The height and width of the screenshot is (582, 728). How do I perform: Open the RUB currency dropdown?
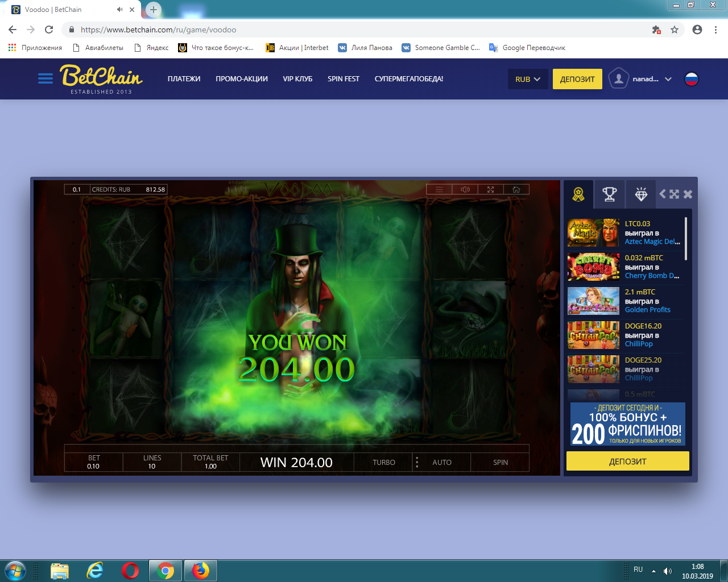(528, 79)
